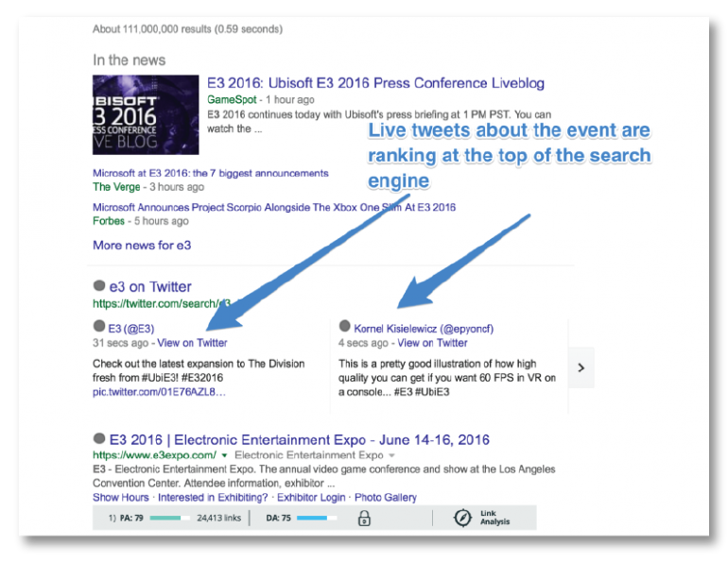The image size is (728, 563).
Task: Click the GameSpot source name
Action: tap(232, 100)
